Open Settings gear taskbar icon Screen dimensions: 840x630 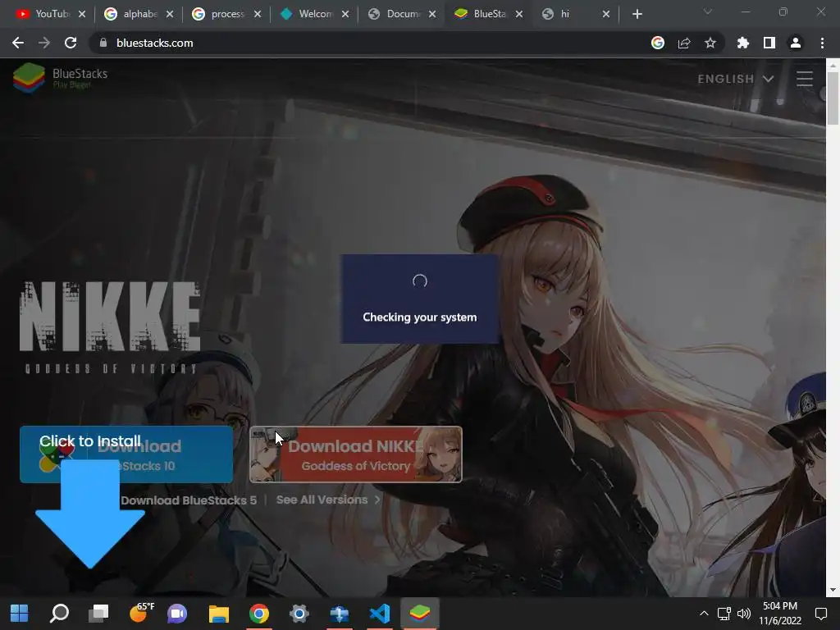coord(299,614)
